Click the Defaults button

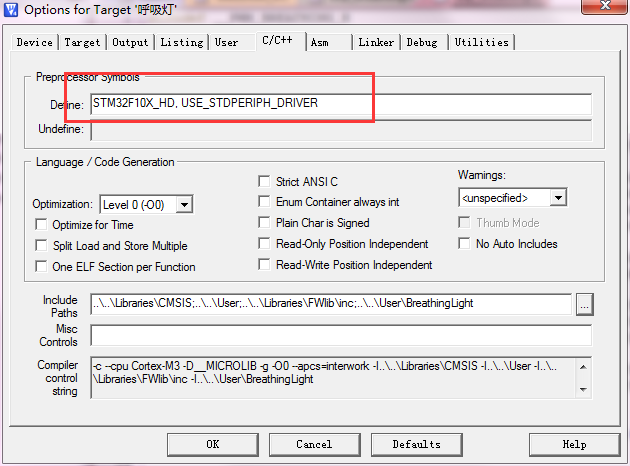pos(416,444)
